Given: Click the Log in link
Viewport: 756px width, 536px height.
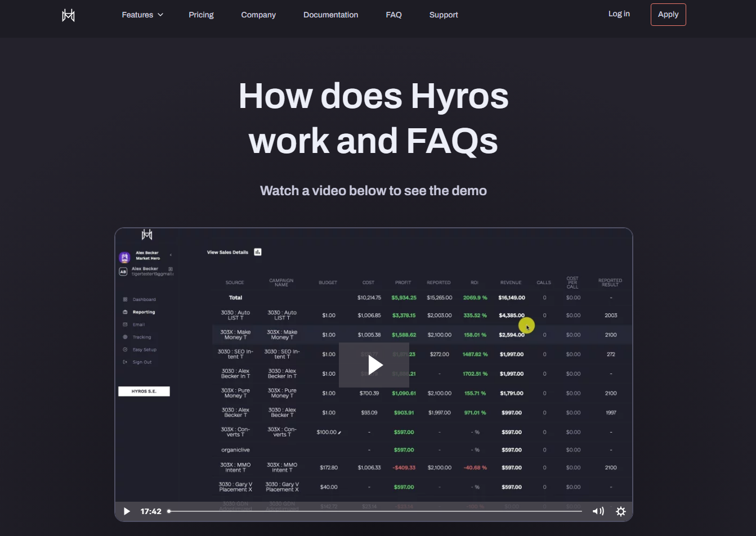Looking at the screenshot, I should [x=619, y=14].
